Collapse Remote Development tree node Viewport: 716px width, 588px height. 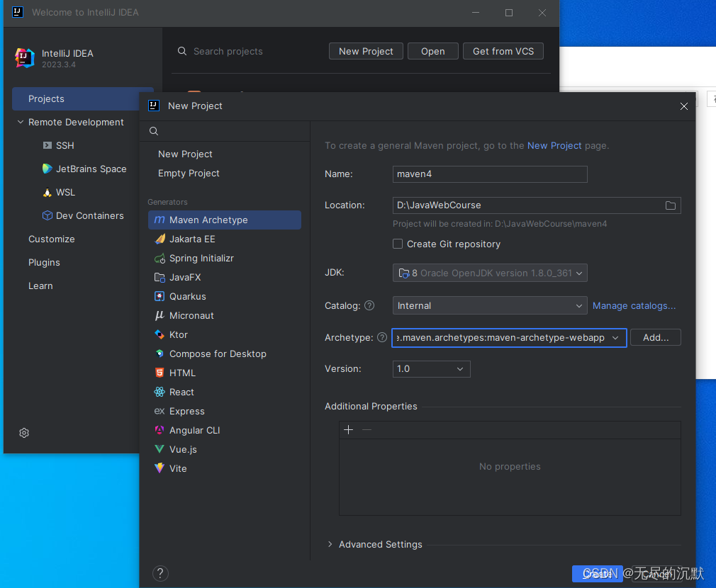[21, 123]
